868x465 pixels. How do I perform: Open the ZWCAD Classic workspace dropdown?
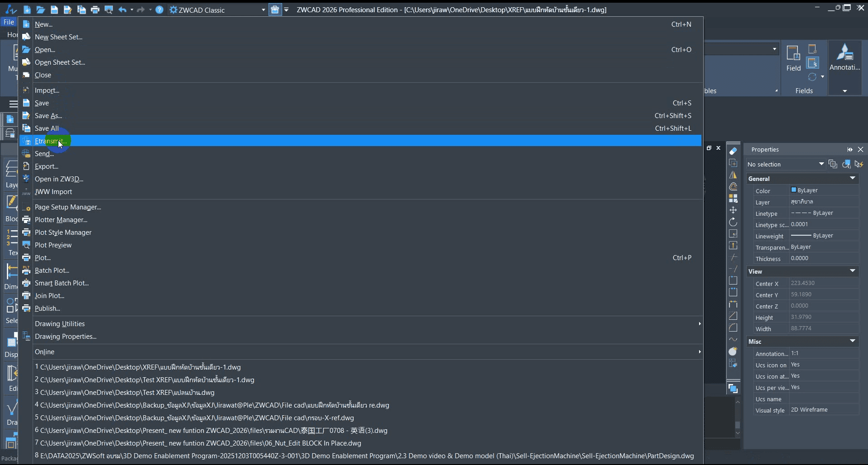click(x=263, y=10)
